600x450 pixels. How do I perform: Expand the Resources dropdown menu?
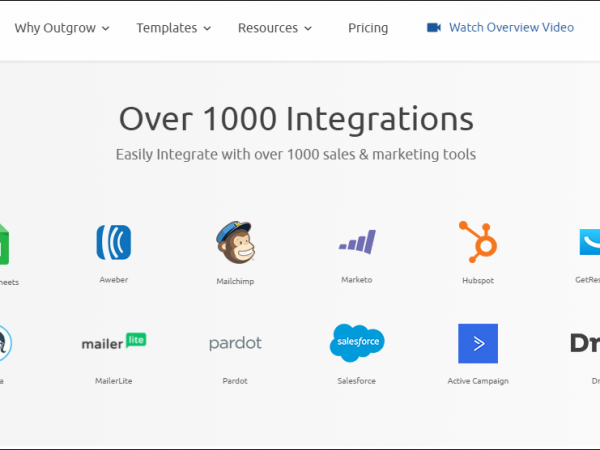point(275,28)
